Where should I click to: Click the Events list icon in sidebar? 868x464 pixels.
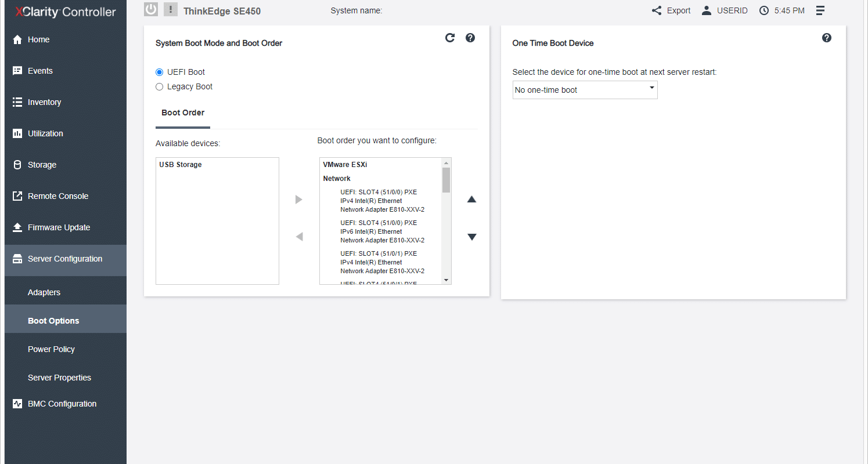[x=17, y=71]
